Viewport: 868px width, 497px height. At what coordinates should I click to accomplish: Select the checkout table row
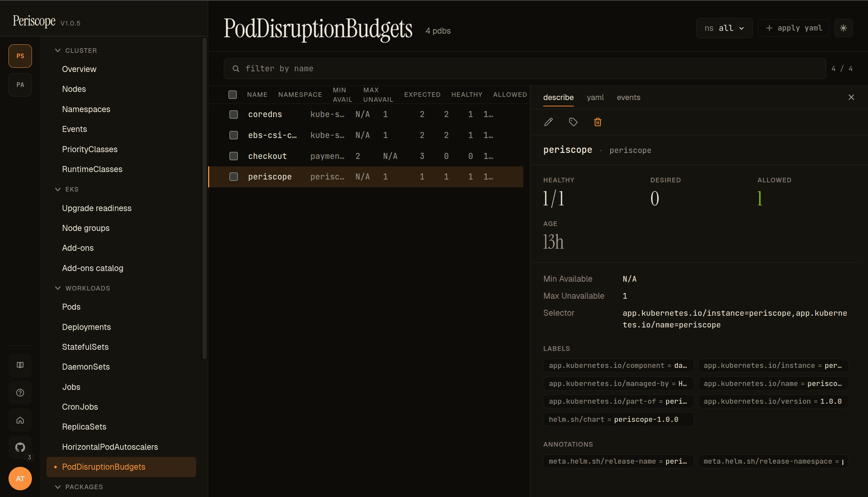[x=366, y=156]
